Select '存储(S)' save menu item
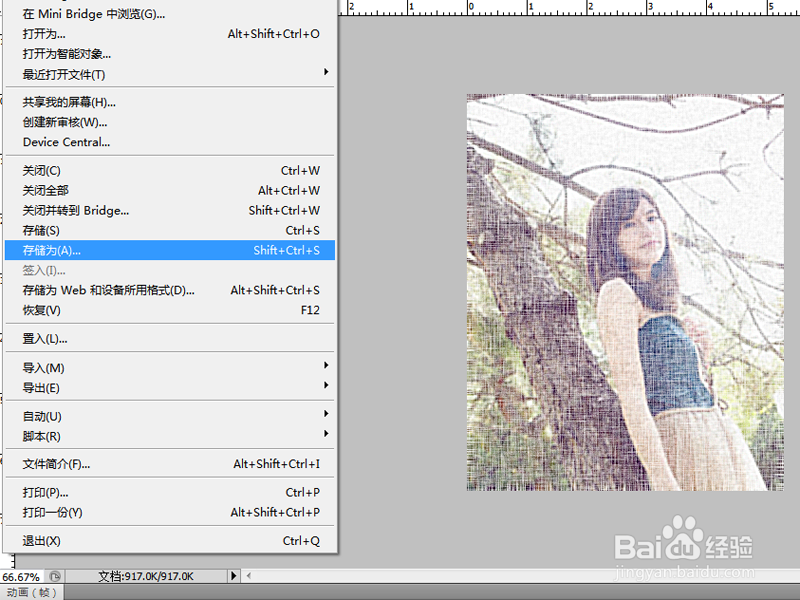Viewport: 800px width, 600px height. [169, 230]
